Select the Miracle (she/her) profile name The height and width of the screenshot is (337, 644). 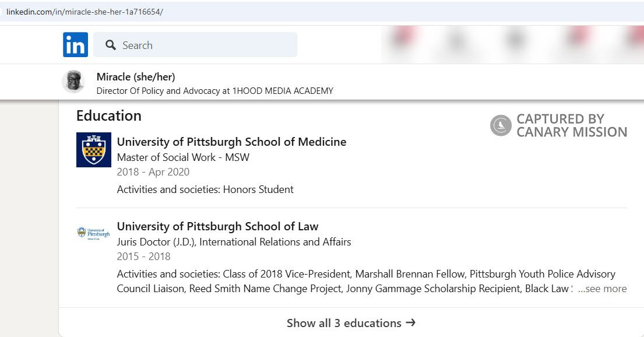(x=136, y=77)
